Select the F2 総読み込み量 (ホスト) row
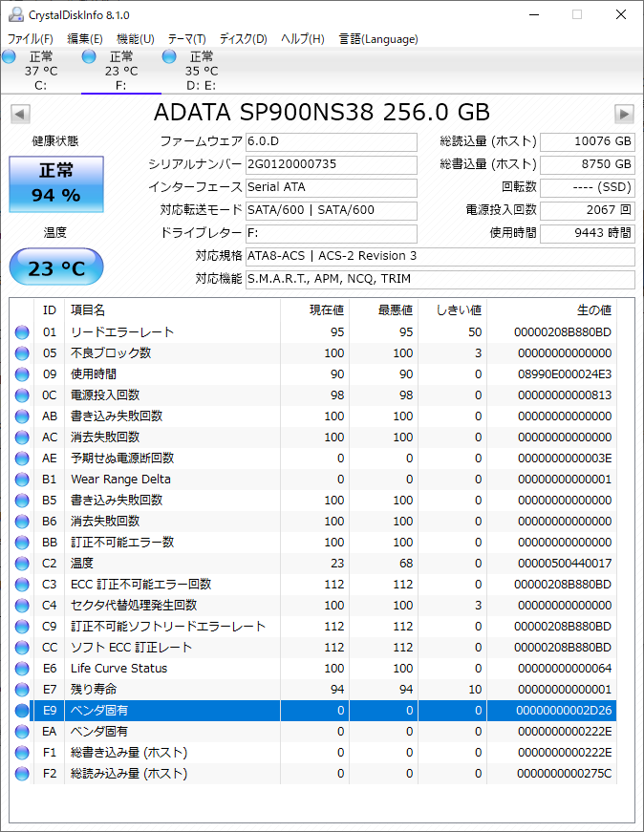Screen dimensions: 644x832 tap(313, 774)
